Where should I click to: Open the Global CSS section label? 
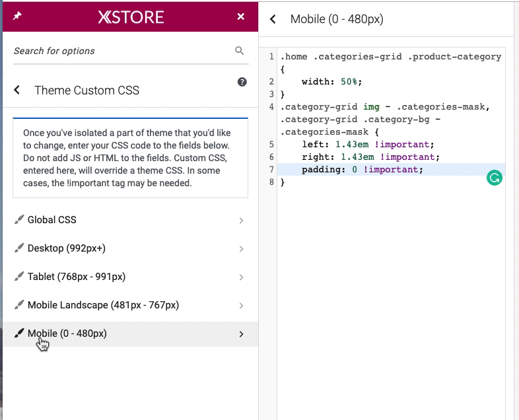click(x=57, y=220)
